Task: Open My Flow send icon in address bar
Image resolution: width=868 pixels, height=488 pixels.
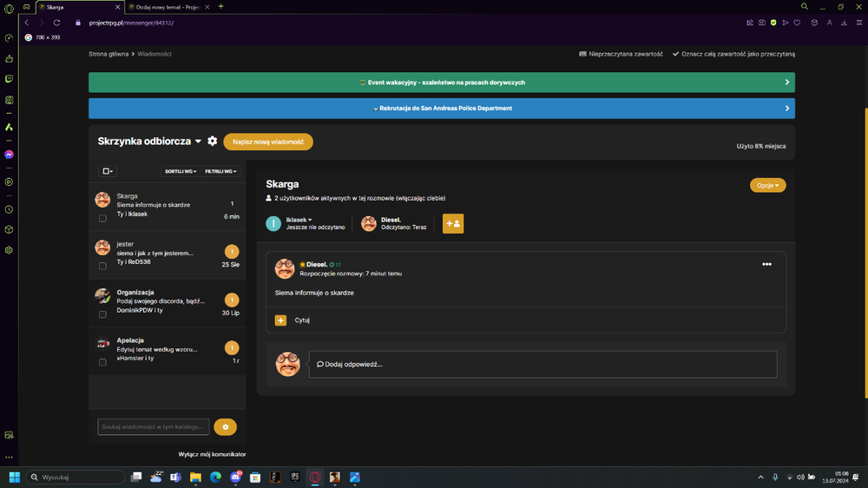Action: (x=785, y=23)
